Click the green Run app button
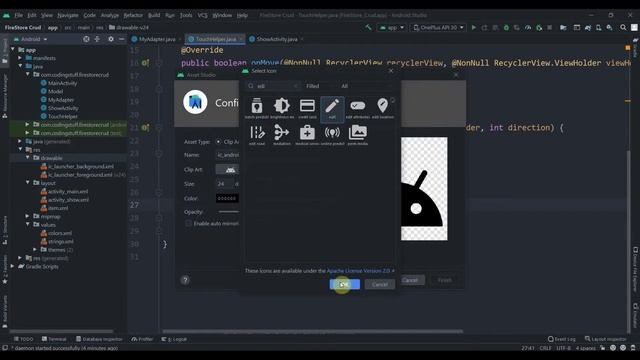Screen dimensions: 640x360 coord(474,27)
